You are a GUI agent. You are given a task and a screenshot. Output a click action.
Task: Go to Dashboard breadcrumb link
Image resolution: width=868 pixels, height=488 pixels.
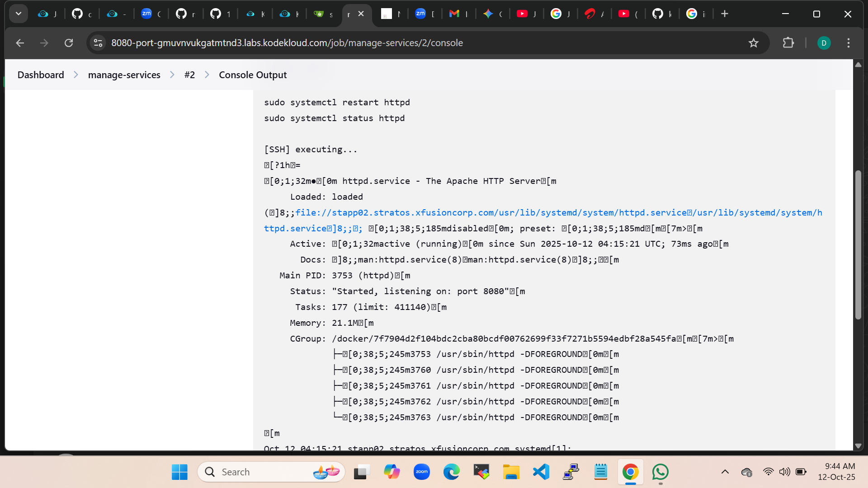[41, 75]
